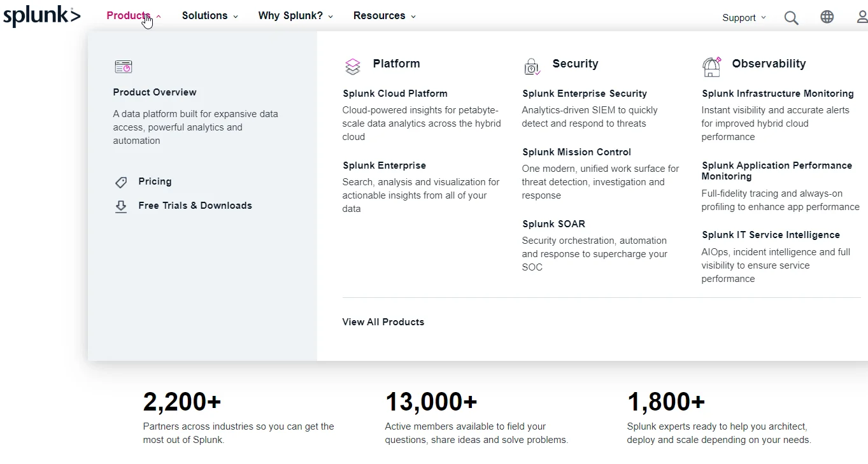Screen dimensions: 868x464
Task: Click the 'Cloud-powered insights for petabyte-scale' description
Action: tap(422, 123)
